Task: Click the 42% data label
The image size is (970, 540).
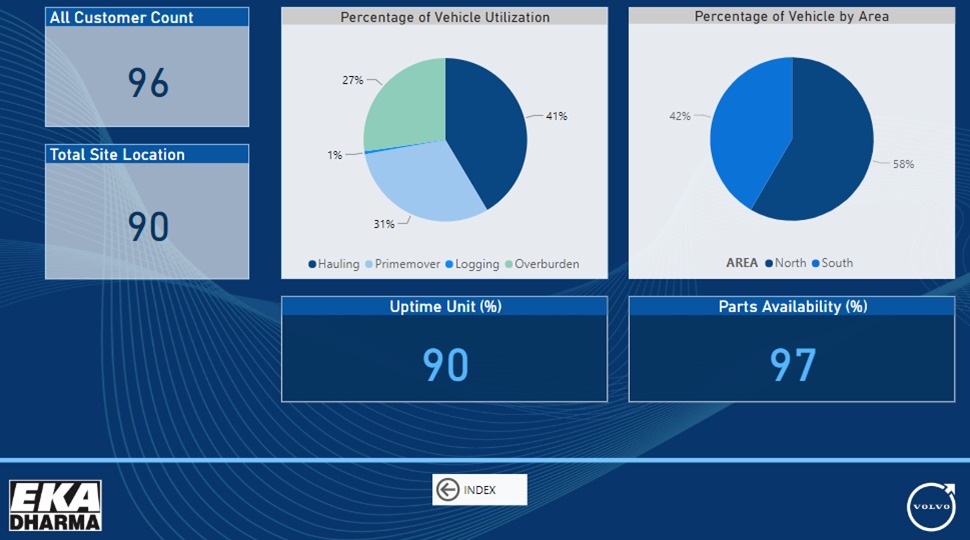Action: 680,116
